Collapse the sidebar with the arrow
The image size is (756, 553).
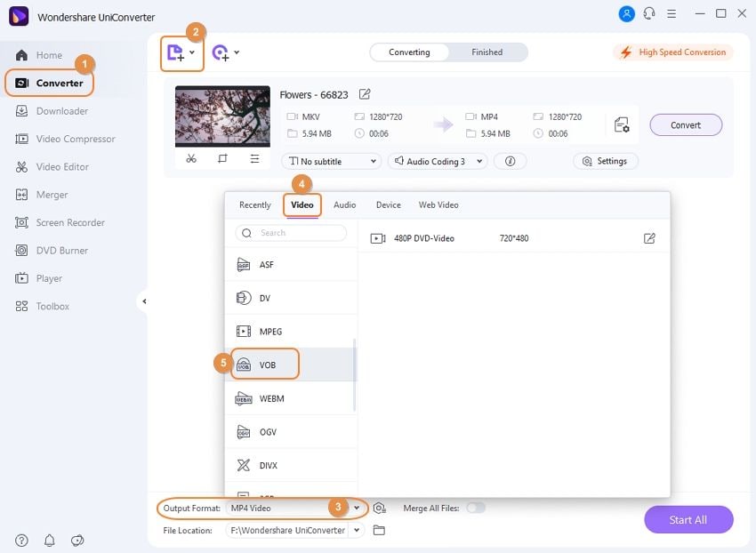coord(144,301)
